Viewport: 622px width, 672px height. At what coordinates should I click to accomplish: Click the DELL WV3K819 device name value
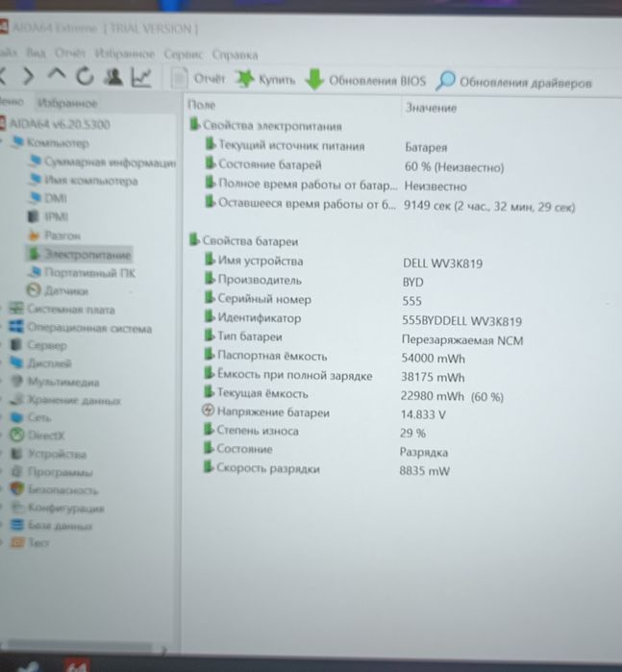point(442,263)
